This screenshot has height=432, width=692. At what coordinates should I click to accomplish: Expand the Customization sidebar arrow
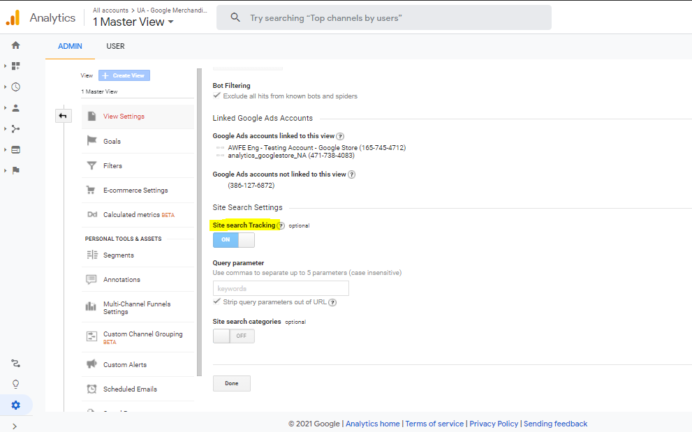point(5,66)
